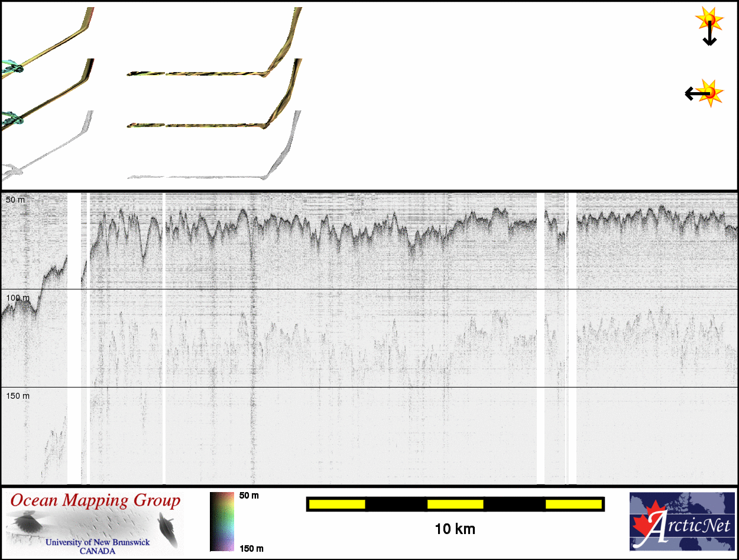The image size is (739, 560).
Task: Click University of New Brunswick text
Action: 98,542
